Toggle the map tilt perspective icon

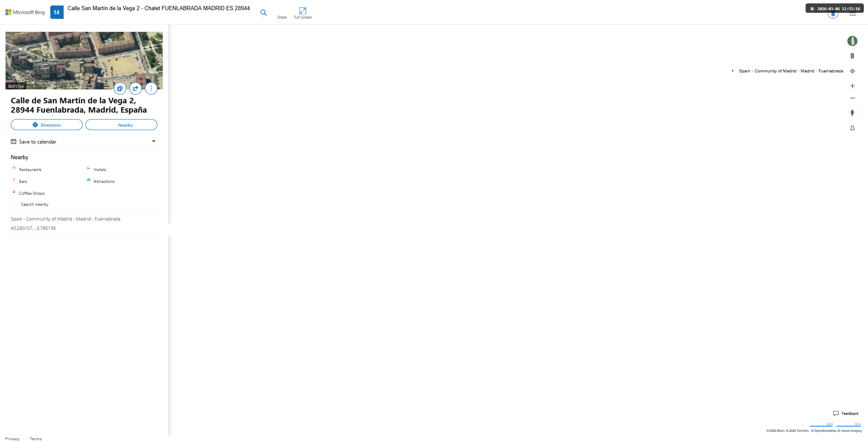(852, 128)
